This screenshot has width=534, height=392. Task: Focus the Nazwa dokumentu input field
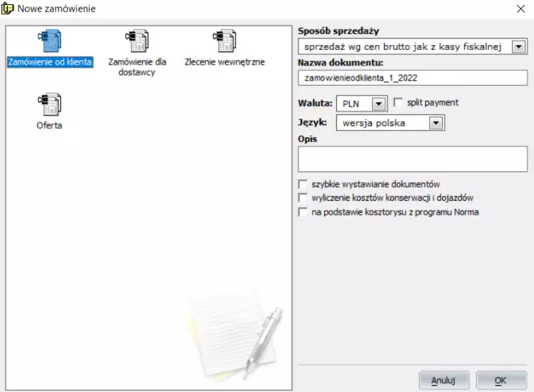413,78
